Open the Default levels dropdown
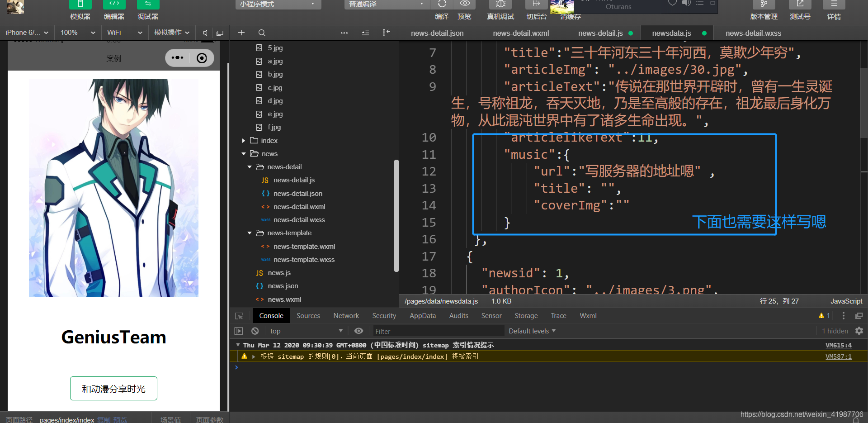Screen dimensions: 868x423 click(532, 331)
